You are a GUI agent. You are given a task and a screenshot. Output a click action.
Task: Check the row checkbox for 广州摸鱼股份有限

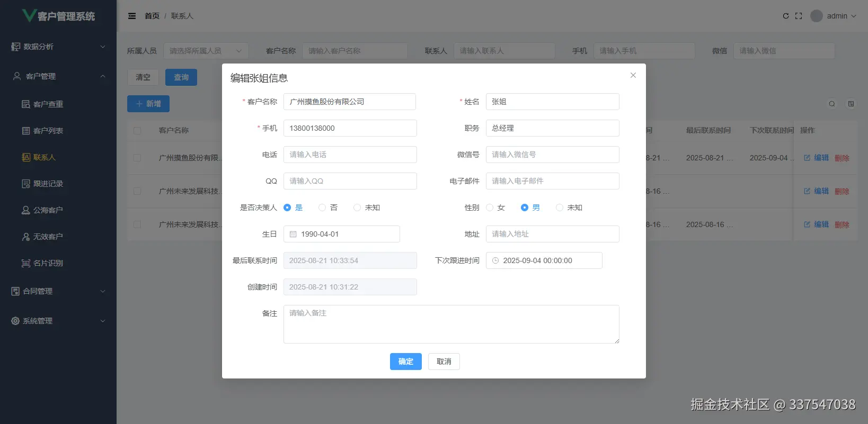coord(137,158)
